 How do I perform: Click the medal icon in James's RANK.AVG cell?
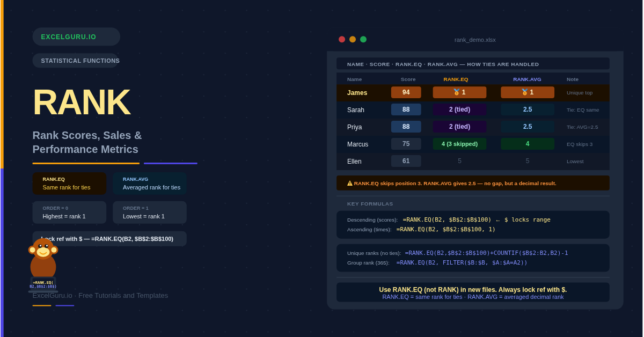524,92
